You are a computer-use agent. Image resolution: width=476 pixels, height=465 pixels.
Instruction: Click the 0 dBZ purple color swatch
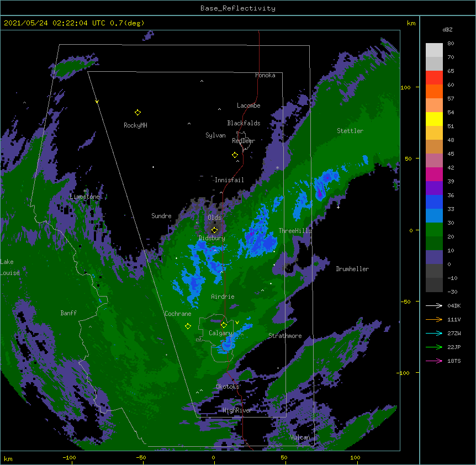(x=434, y=257)
